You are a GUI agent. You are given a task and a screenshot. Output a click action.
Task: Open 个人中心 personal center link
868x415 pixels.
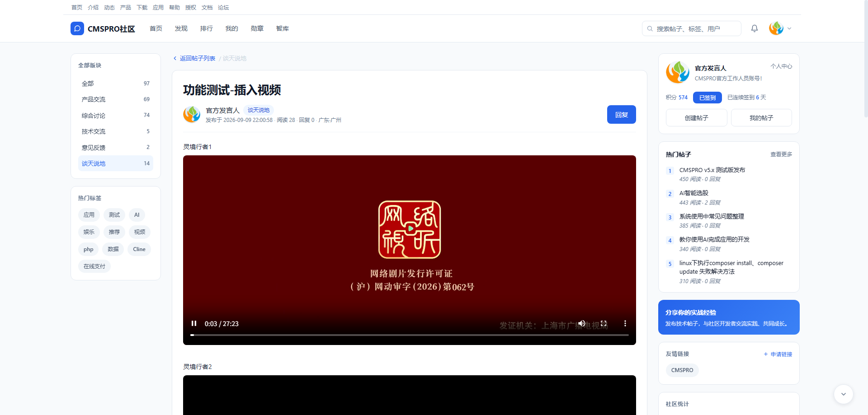coord(781,66)
